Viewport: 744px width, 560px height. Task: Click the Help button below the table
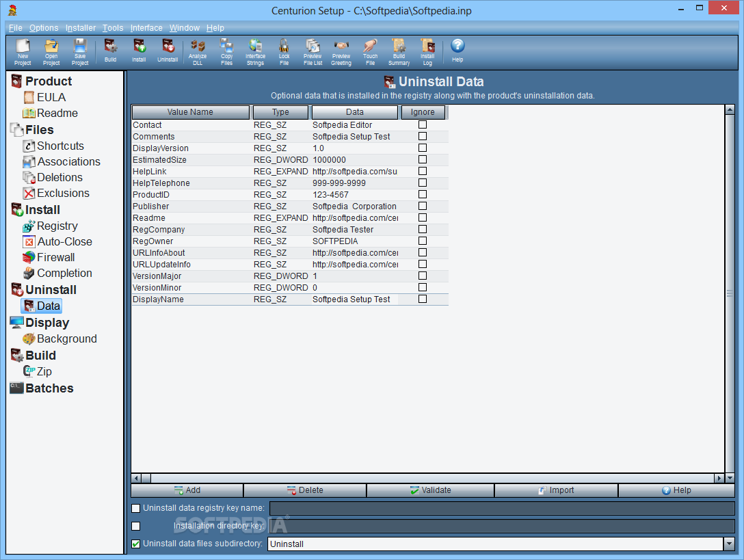tap(676, 490)
